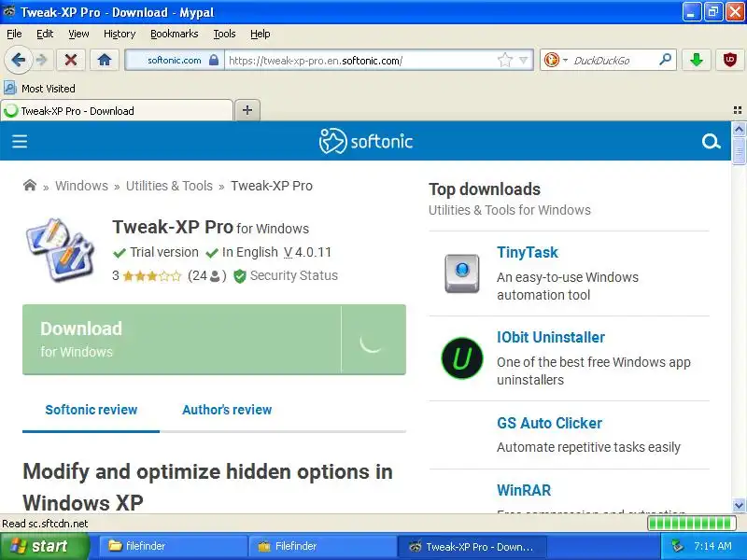Click the V 4.0.11 version label
The image size is (747, 560).
point(307,252)
